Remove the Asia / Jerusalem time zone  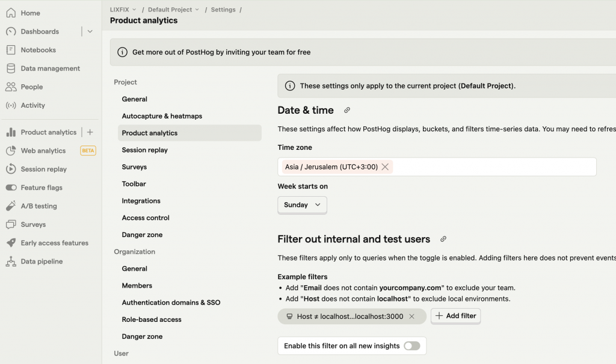[x=385, y=167]
